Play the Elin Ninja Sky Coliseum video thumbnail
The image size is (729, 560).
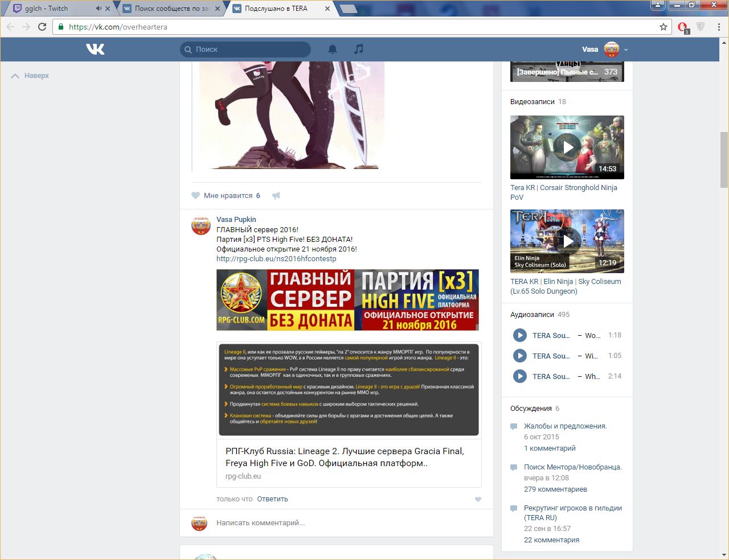click(567, 241)
